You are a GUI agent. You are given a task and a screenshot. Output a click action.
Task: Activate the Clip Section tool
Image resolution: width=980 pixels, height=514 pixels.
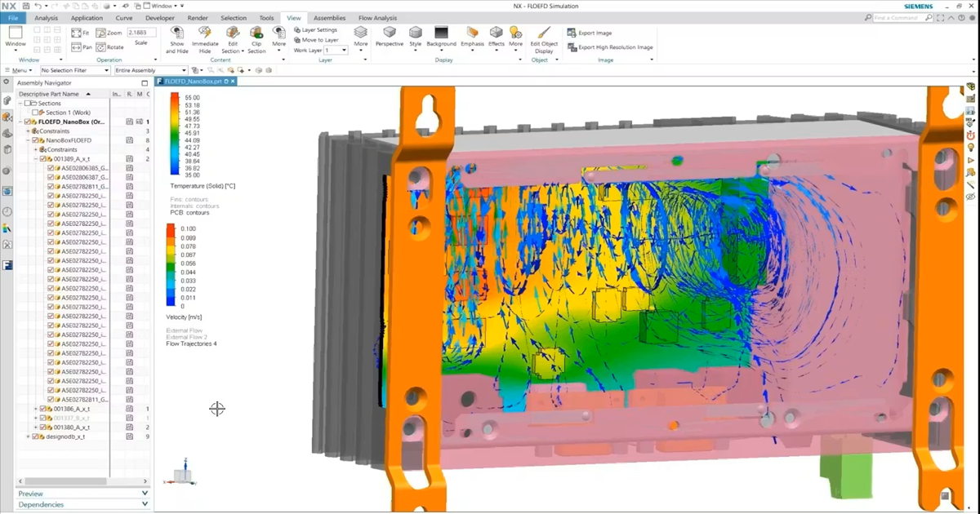pyautogui.click(x=256, y=39)
